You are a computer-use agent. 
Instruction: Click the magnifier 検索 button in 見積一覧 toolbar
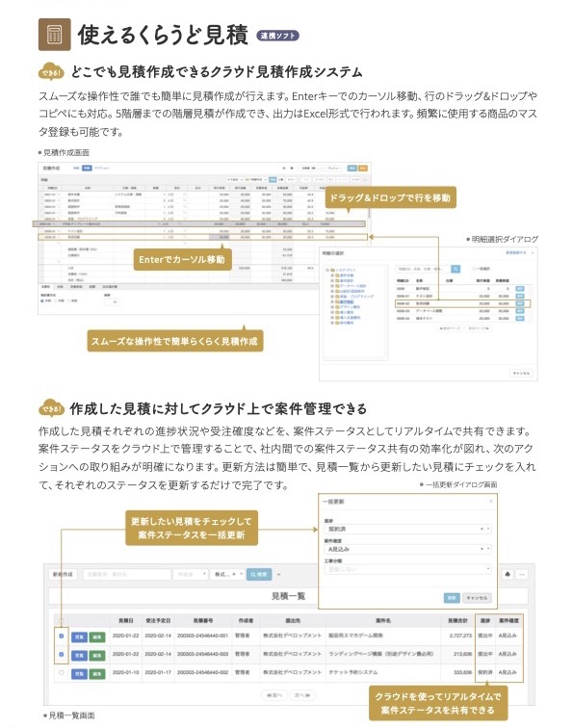259,574
